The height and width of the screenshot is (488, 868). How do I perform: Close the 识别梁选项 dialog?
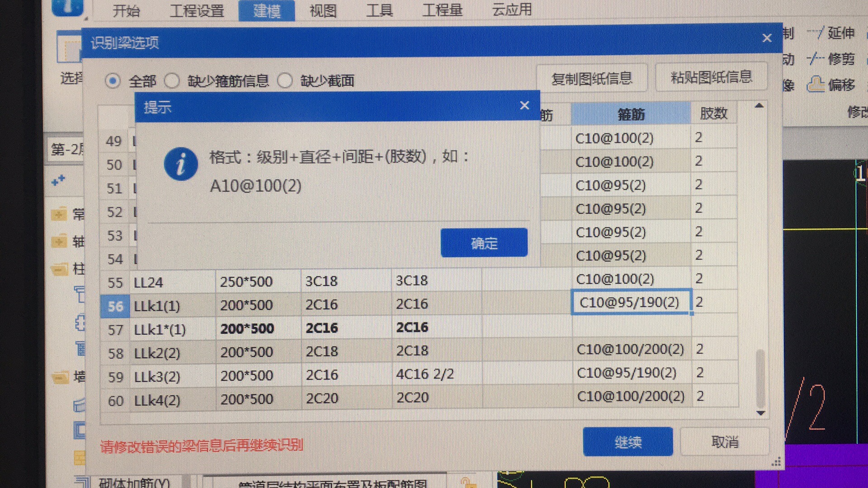767,38
